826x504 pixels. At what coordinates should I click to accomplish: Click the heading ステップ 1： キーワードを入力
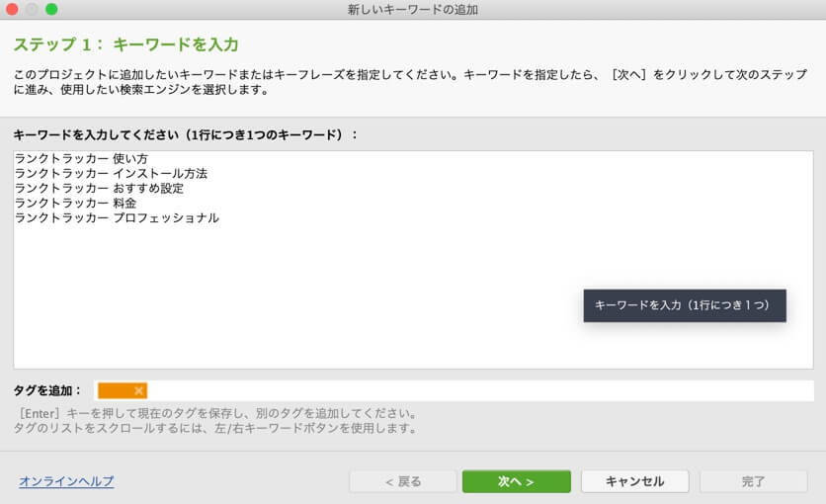pos(125,44)
